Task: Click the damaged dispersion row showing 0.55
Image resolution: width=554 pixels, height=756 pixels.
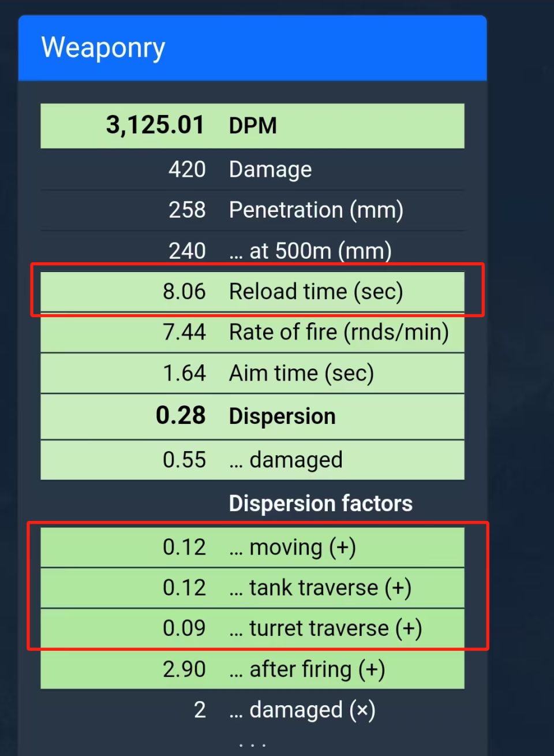Action: 252,460
